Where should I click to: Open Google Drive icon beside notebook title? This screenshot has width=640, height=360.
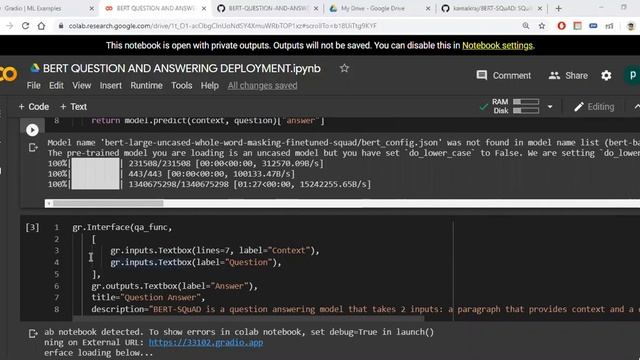coord(35,68)
